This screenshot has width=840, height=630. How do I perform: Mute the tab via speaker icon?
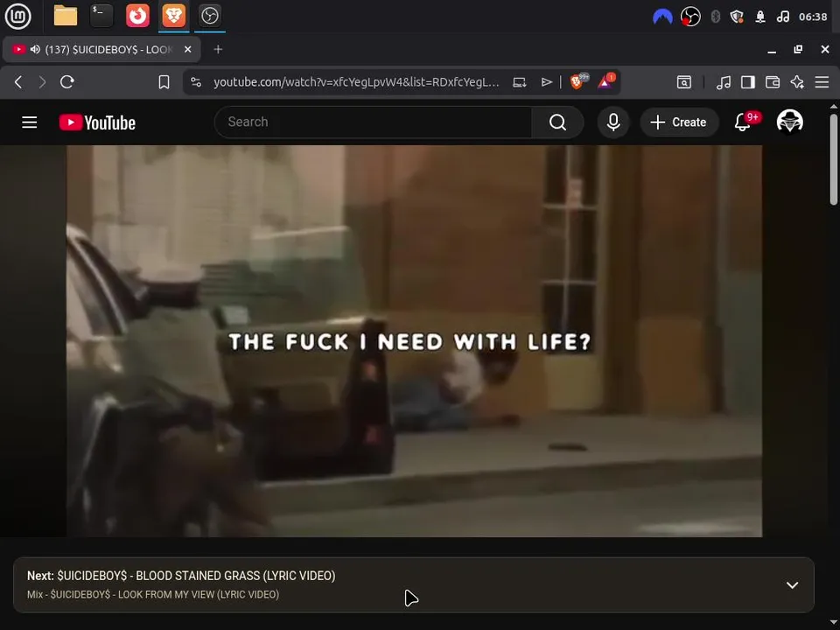pos(35,49)
